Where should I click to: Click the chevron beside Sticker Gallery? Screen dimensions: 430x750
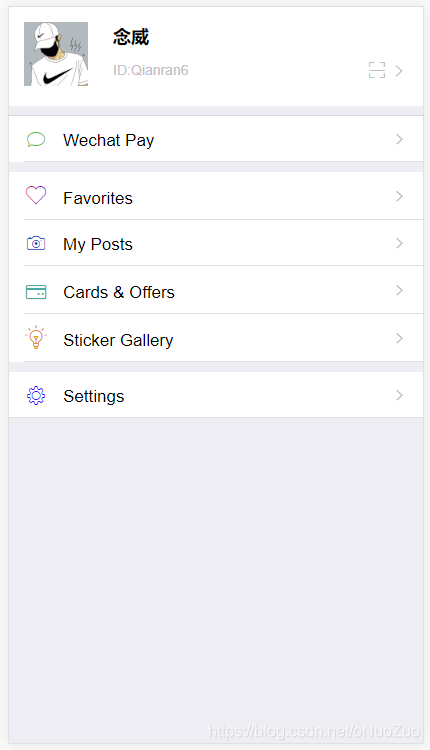pos(399,338)
